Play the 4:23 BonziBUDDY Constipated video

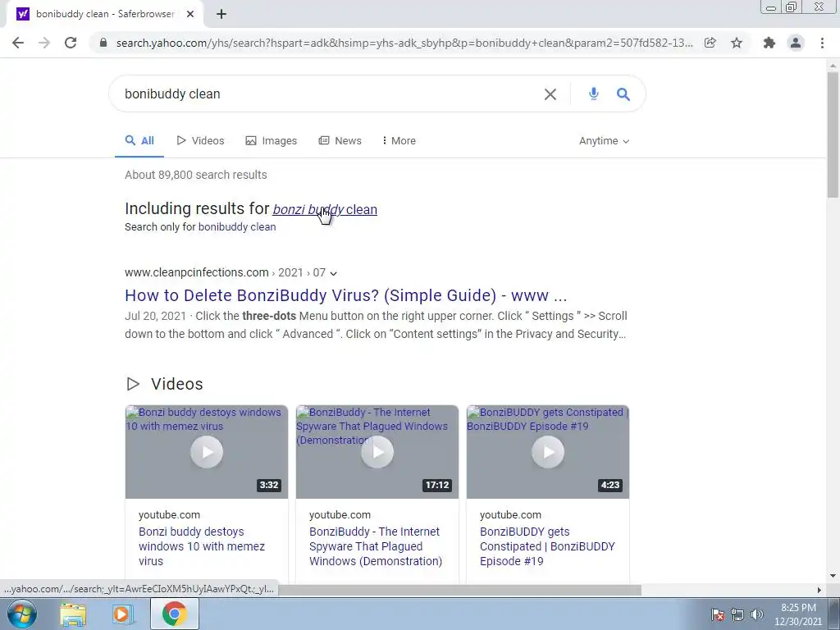(x=547, y=452)
